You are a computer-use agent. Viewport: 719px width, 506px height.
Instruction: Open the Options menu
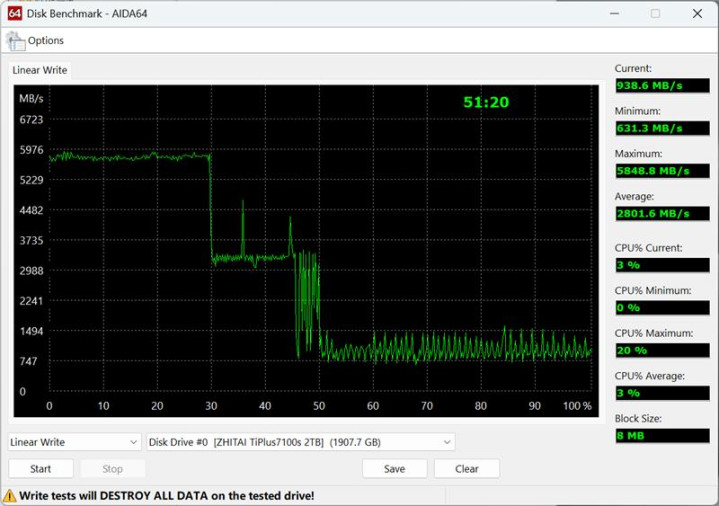(45, 41)
